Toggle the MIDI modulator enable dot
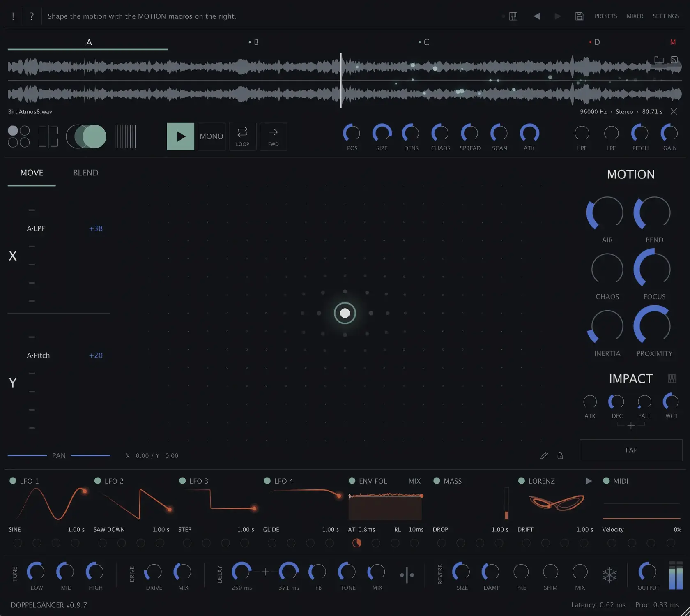Screen dimensions: 690x616 pos(606,480)
